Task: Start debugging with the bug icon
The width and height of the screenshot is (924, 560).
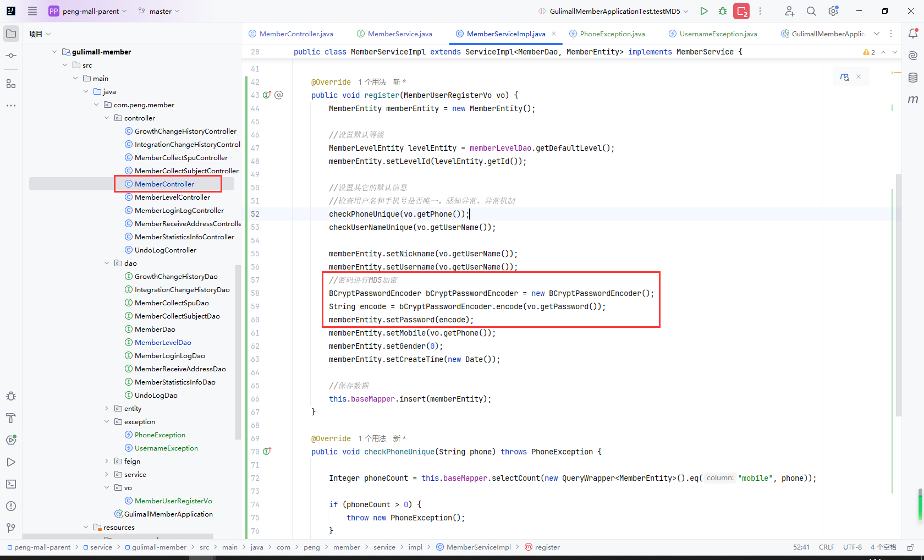Action: (723, 11)
